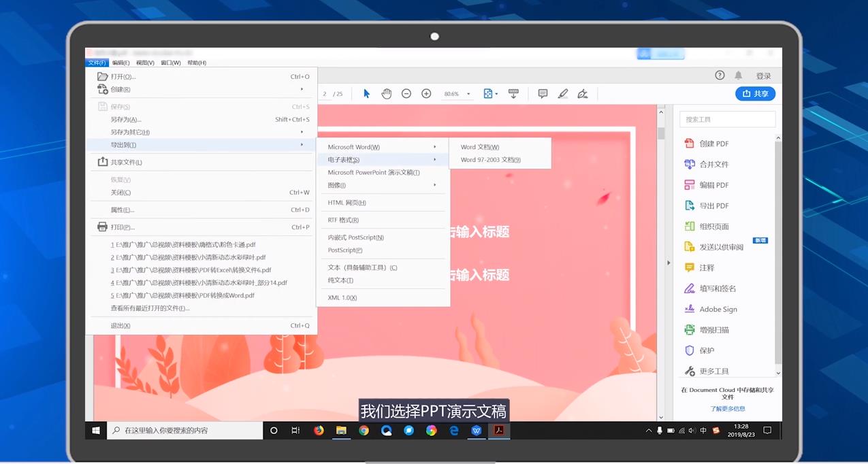
Task: Expand the 电子表格(S) submenu
Action: (383, 159)
